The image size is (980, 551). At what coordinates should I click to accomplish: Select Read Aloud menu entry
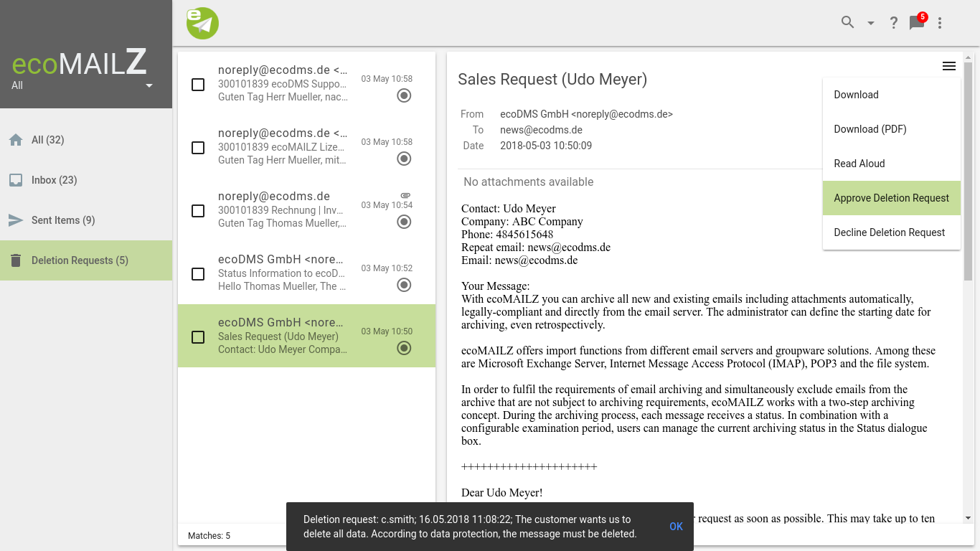tap(892, 164)
